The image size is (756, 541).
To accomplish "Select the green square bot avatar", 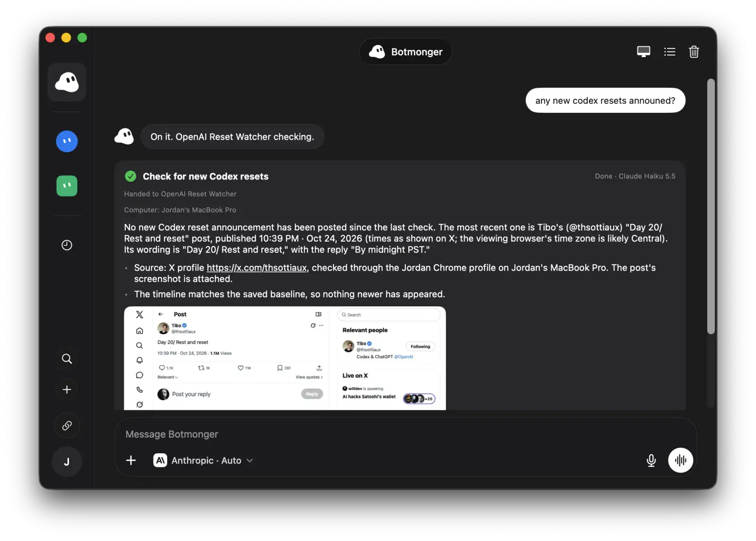I will pyautogui.click(x=67, y=186).
